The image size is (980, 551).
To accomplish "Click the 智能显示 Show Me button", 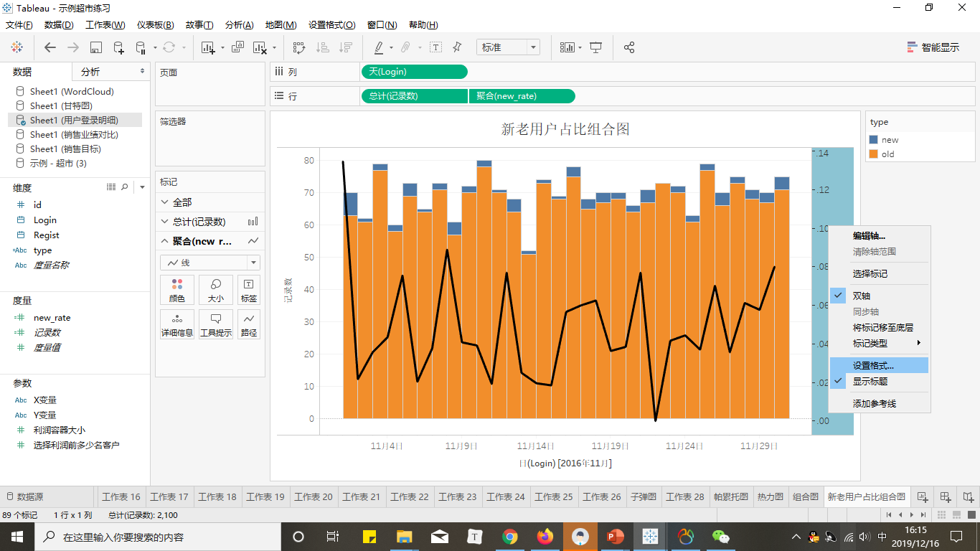I will pyautogui.click(x=933, y=47).
